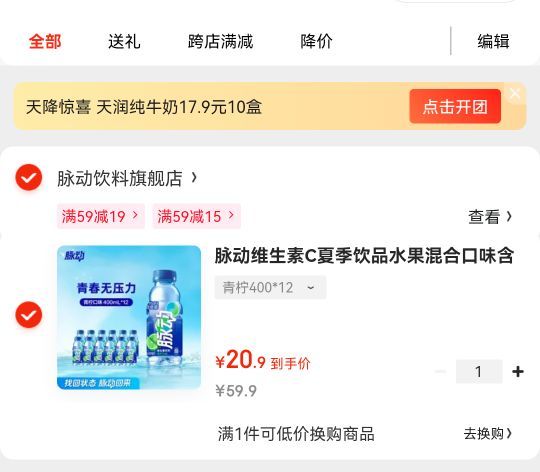540x472 pixels.
Task: Open the 脉动 product thumbnail image
Action: point(129,317)
